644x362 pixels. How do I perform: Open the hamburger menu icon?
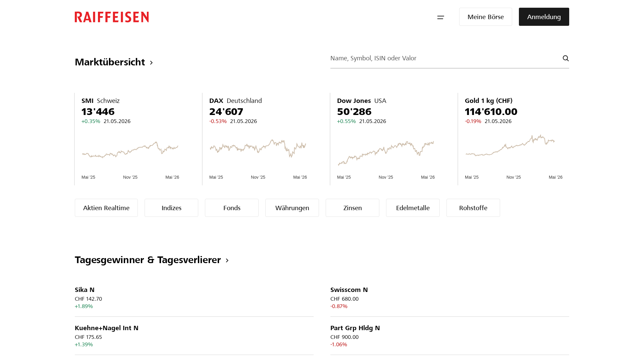(441, 17)
